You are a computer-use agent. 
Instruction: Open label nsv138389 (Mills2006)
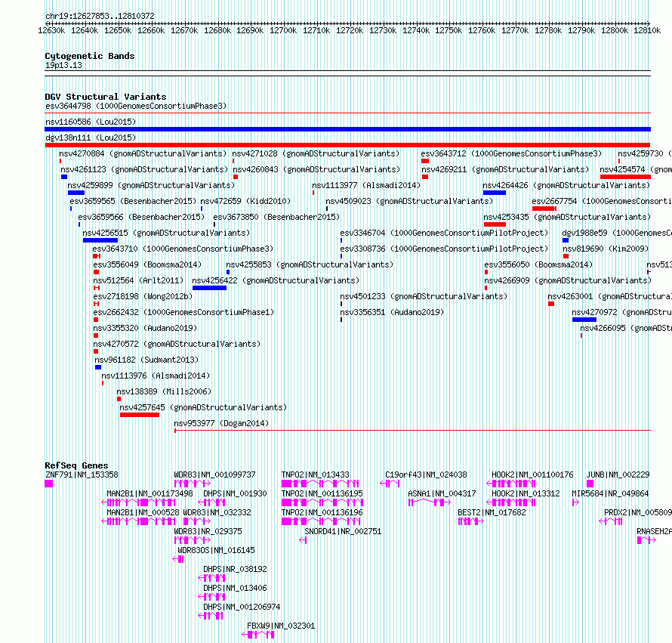pyautogui.click(x=164, y=391)
